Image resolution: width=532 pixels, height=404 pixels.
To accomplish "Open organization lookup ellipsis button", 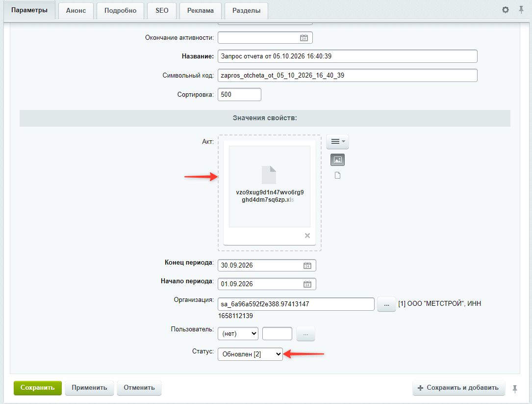I will pos(386,304).
